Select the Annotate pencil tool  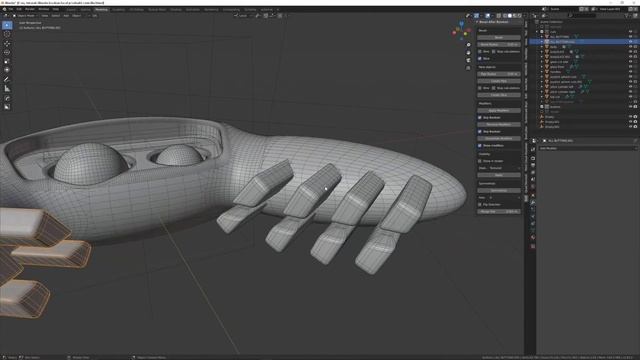7,80
